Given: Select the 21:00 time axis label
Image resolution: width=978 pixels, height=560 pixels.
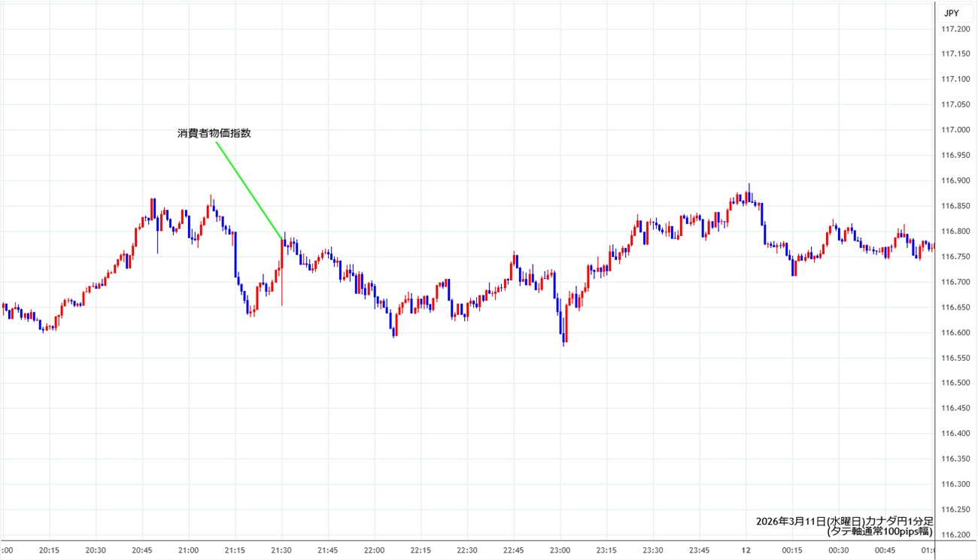Looking at the screenshot, I should 189,550.
